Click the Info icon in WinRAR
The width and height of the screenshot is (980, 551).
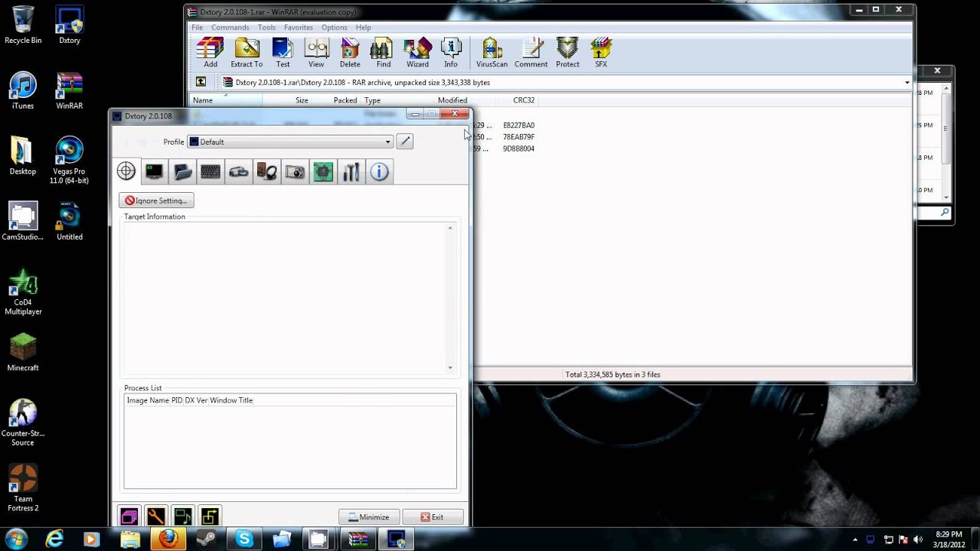(451, 53)
